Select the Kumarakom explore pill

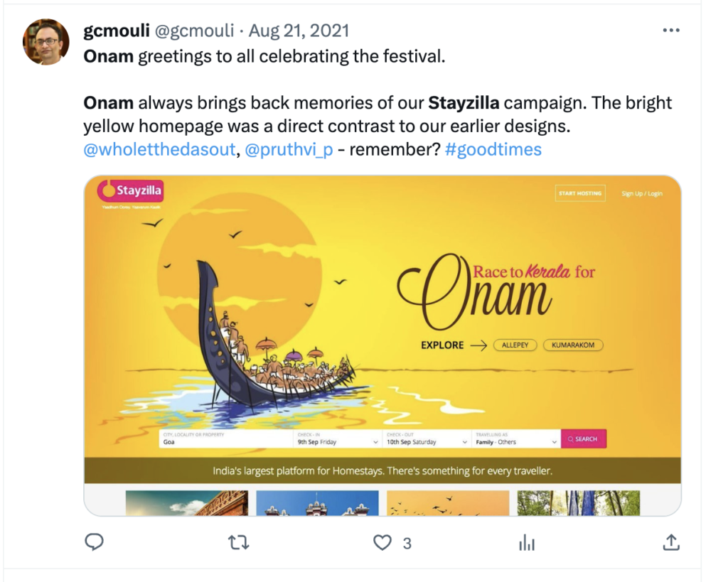click(573, 345)
